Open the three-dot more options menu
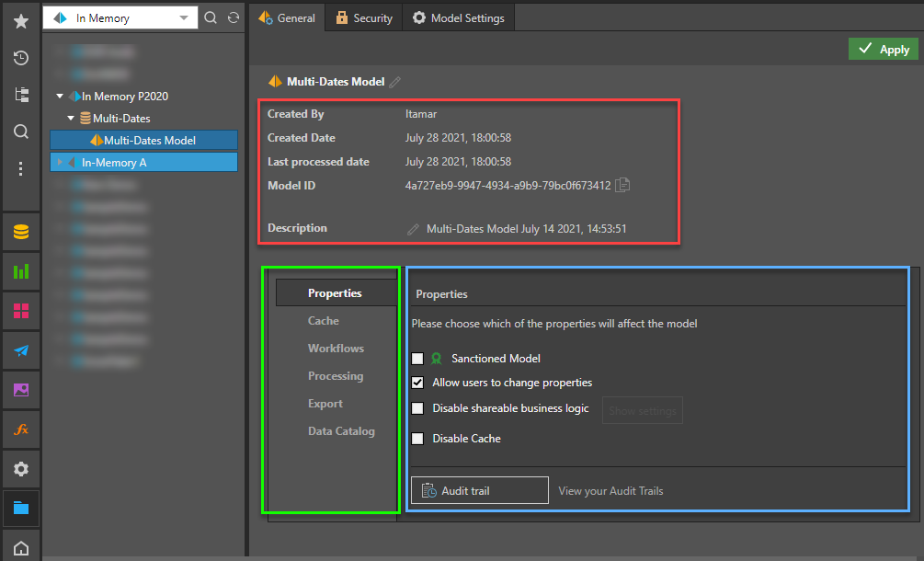Viewport: 924px width, 561px height. tap(21, 169)
